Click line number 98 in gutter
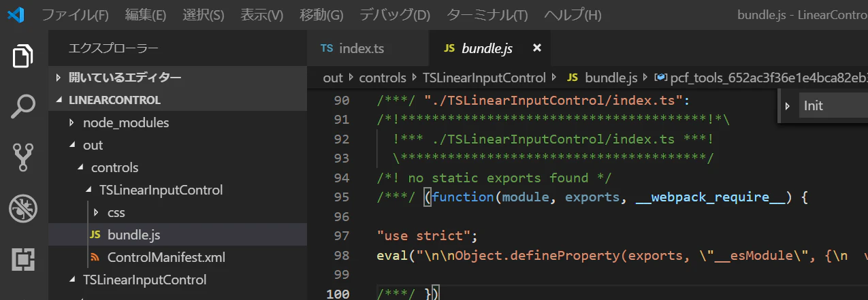868x300 pixels. point(341,255)
